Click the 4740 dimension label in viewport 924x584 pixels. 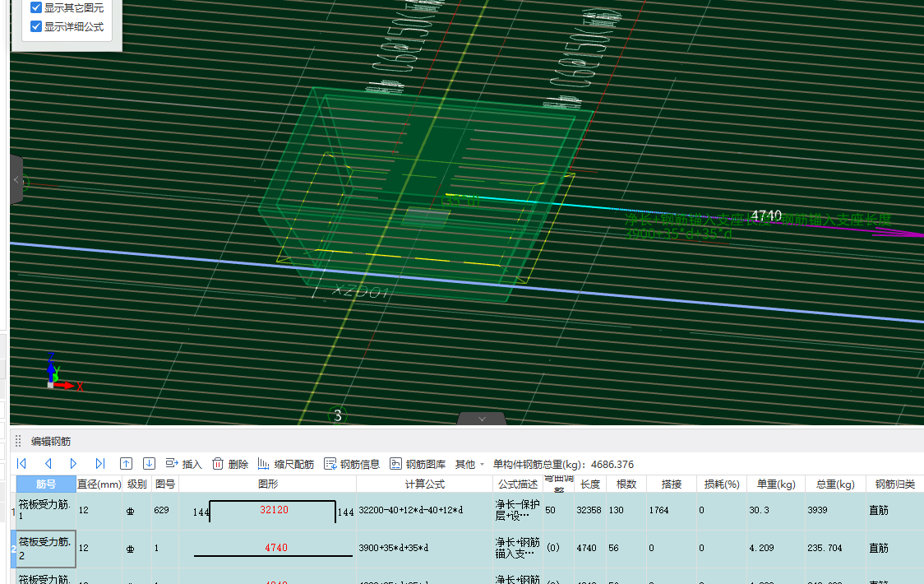coord(766,216)
